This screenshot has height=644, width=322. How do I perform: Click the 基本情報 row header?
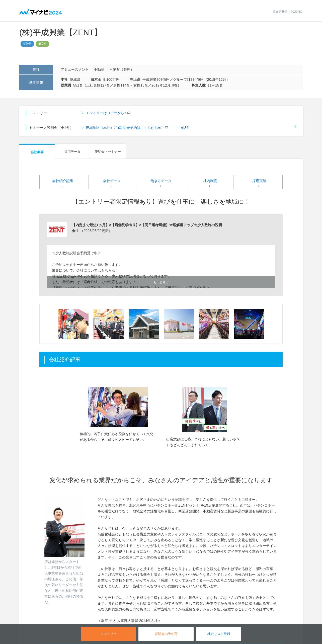36,83
